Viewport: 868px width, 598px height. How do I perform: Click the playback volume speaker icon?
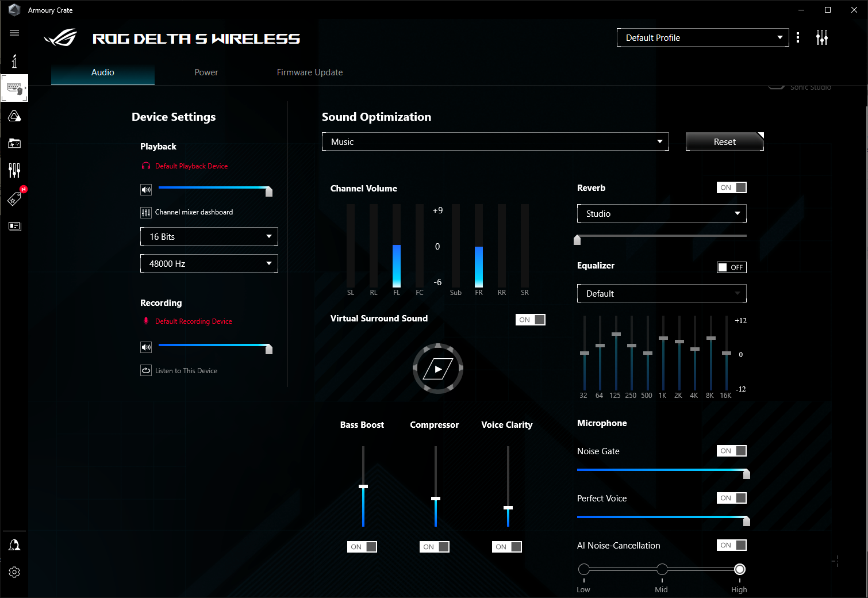(146, 190)
